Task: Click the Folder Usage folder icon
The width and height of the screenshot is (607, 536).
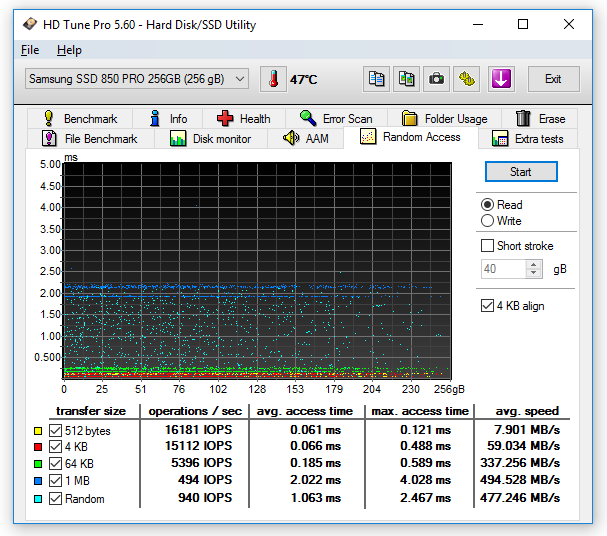Action: 409,118
